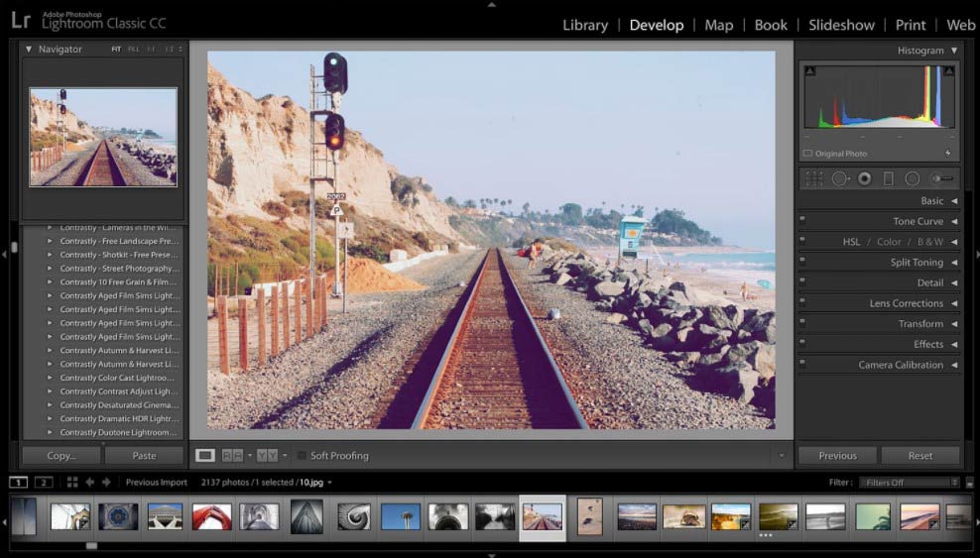Screen dimensions: 980x558
Task: Click the Previous button
Action: click(837, 456)
